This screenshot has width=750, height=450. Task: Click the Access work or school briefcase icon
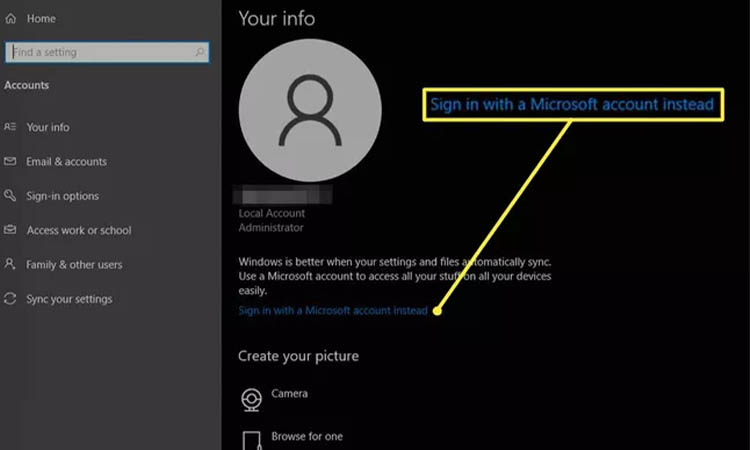(x=10, y=230)
